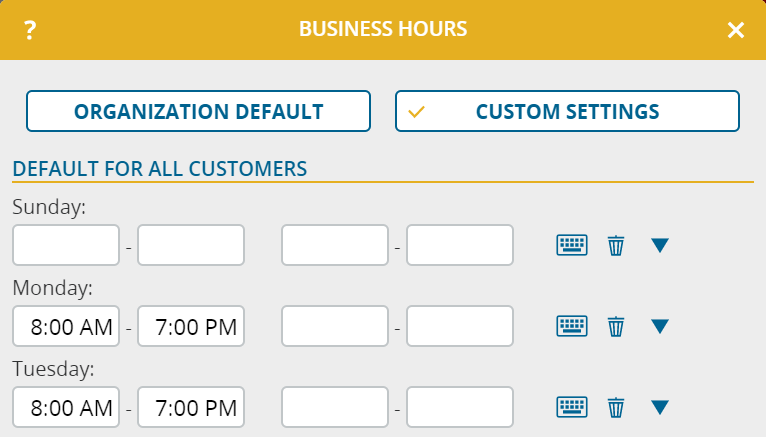Click the keyboard icon for Sunday
The height and width of the screenshot is (437, 766).
coord(572,245)
